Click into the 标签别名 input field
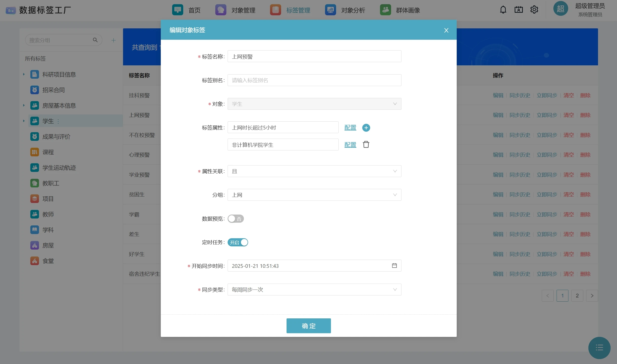Viewport: 617px width, 364px height. (314, 80)
